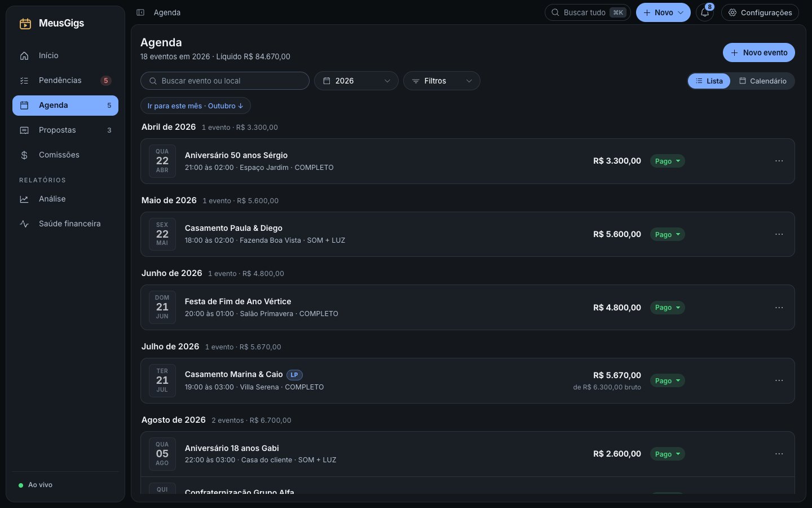Click the QUA 05 AGO date tile

click(162, 454)
